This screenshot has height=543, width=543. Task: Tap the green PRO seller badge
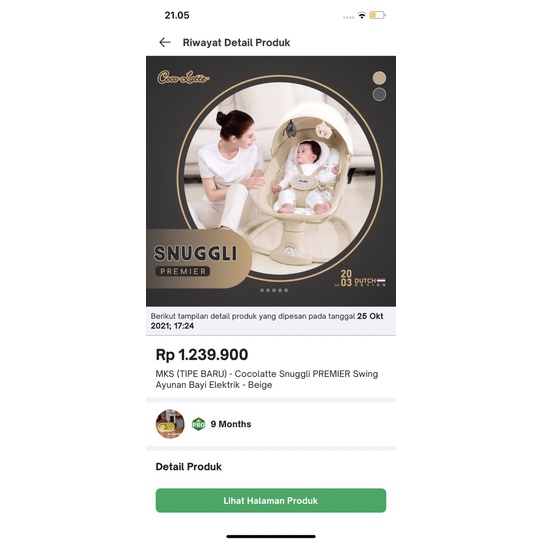198,424
